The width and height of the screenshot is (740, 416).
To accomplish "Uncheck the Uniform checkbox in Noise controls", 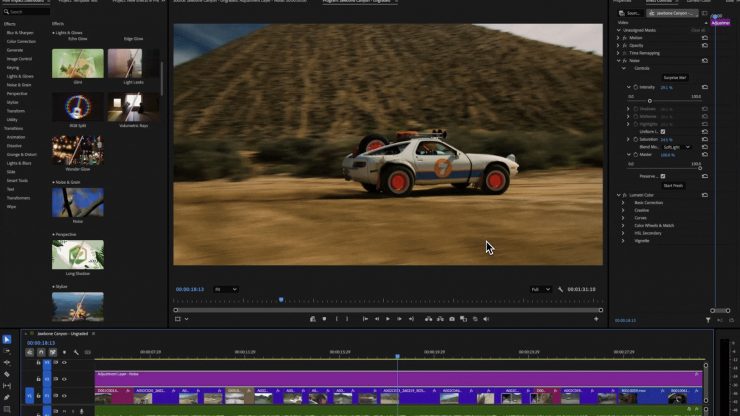I will (x=663, y=132).
